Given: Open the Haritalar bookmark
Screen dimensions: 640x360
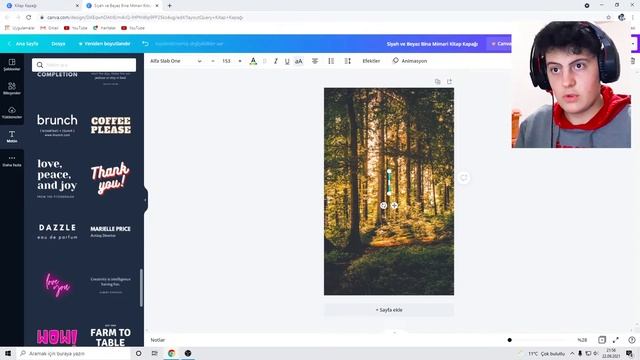Looking at the screenshot, I should [104, 28].
